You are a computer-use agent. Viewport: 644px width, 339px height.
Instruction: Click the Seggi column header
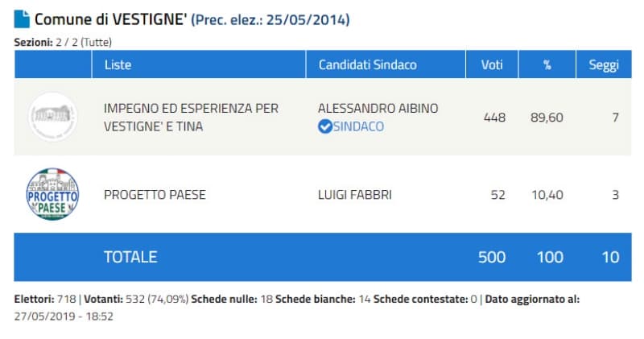604,64
